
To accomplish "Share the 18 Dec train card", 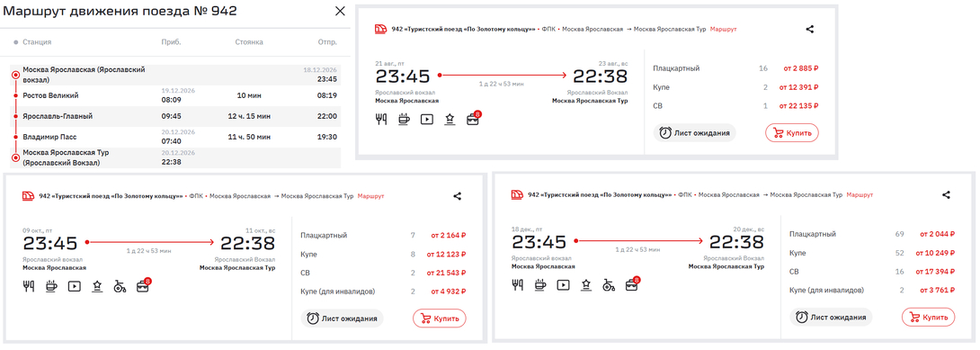I will click(x=946, y=195).
